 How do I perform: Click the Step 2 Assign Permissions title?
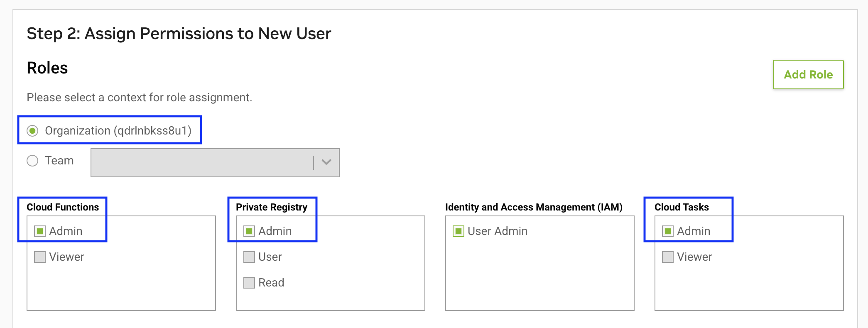(179, 34)
